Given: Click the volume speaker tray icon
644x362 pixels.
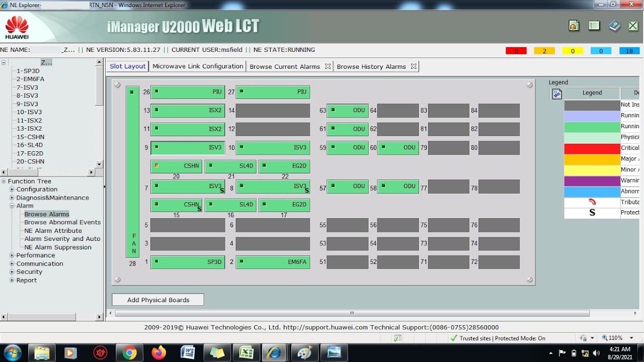Looking at the screenshot, I should 597,353.
